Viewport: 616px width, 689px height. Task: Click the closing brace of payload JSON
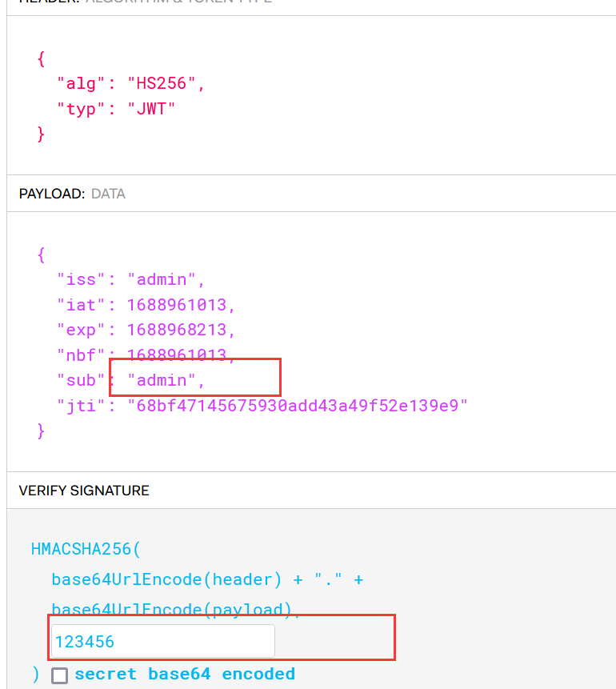click(42, 431)
